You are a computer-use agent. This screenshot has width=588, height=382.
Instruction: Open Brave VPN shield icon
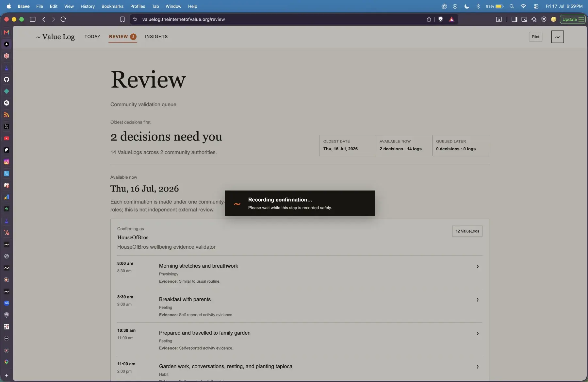point(544,19)
